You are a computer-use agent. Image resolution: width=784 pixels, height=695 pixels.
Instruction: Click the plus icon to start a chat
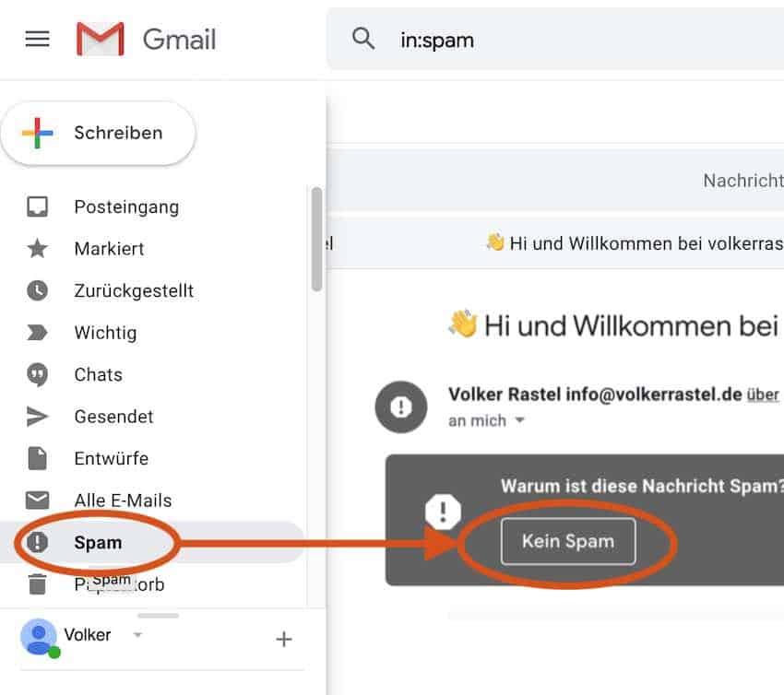(x=284, y=639)
